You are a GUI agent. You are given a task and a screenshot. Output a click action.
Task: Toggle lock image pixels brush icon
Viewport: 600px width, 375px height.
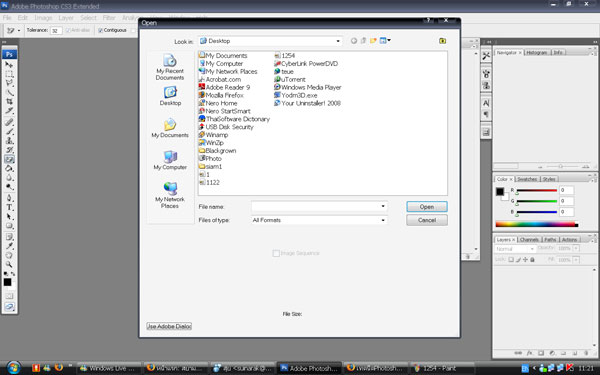(x=518, y=259)
